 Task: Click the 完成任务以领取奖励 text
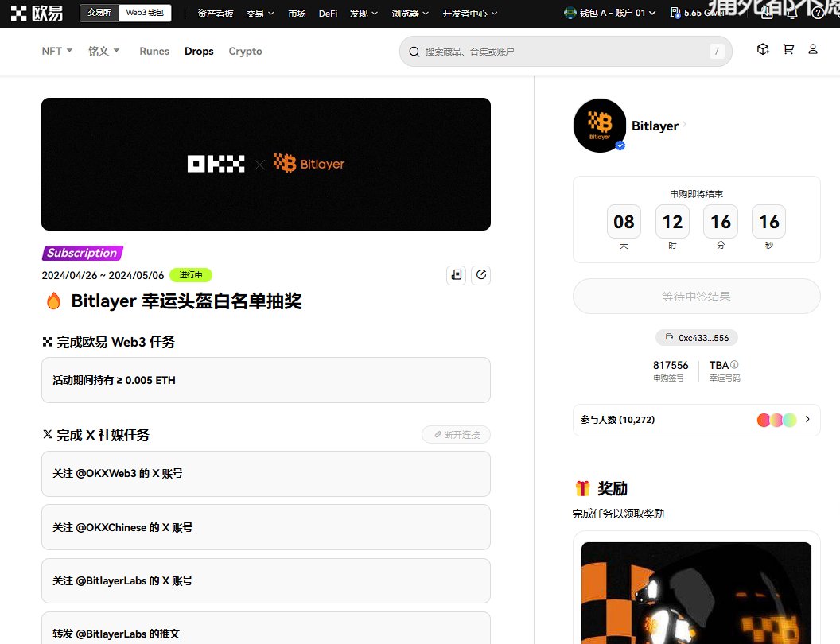click(618, 514)
